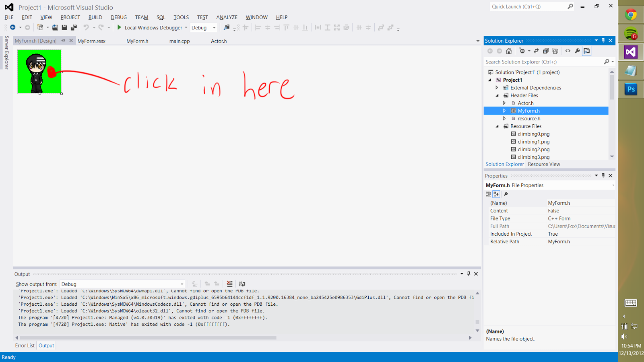Collapse the Header Files folder
This screenshot has height=362, width=644.
(x=497, y=95)
